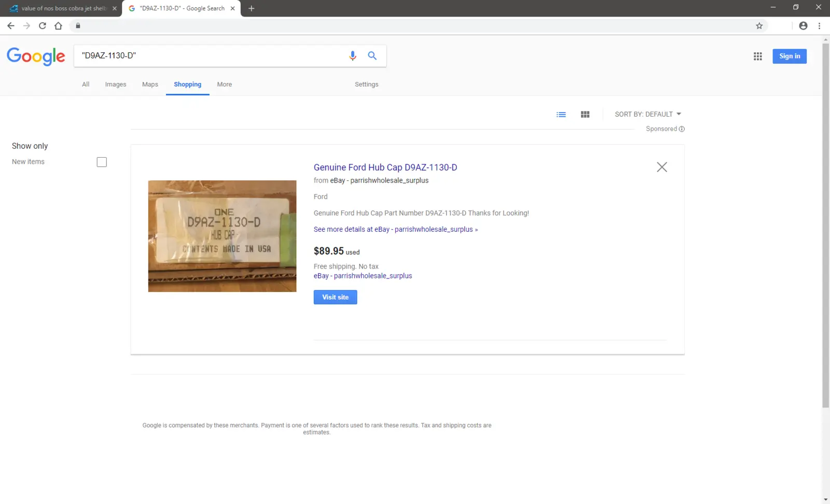The height and width of the screenshot is (504, 830).
Task: Sign in to Google account
Action: pyautogui.click(x=790, y=56)
